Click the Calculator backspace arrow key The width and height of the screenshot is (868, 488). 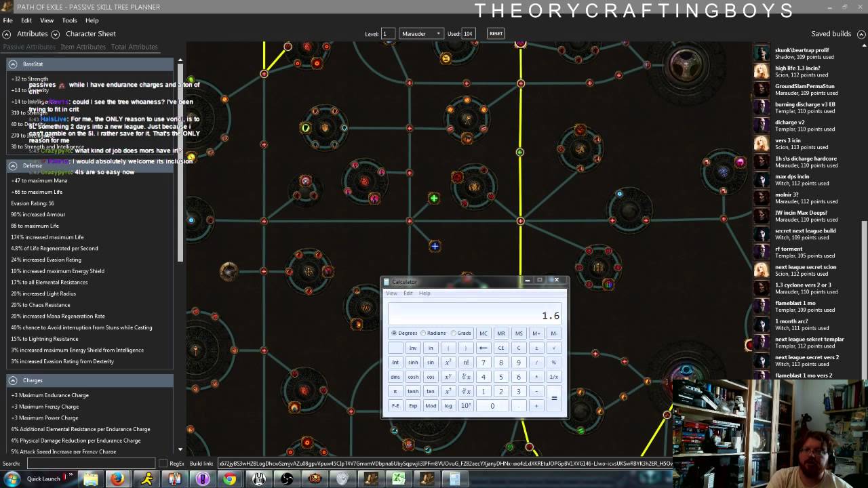point(484,348)
